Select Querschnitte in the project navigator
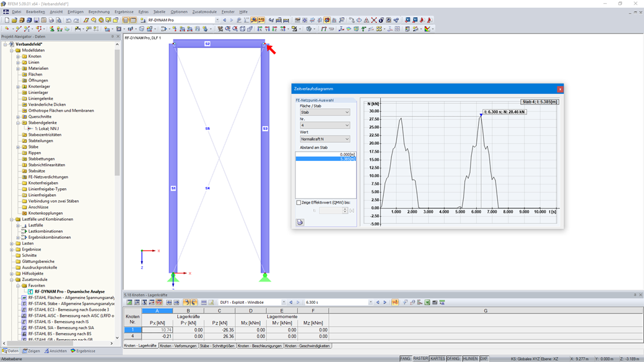The image size is (644, 362). (x=40, y=116)
